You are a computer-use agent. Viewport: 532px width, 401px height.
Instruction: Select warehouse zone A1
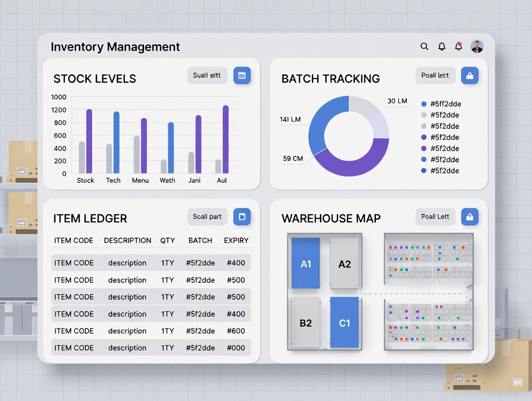point(306,264)
